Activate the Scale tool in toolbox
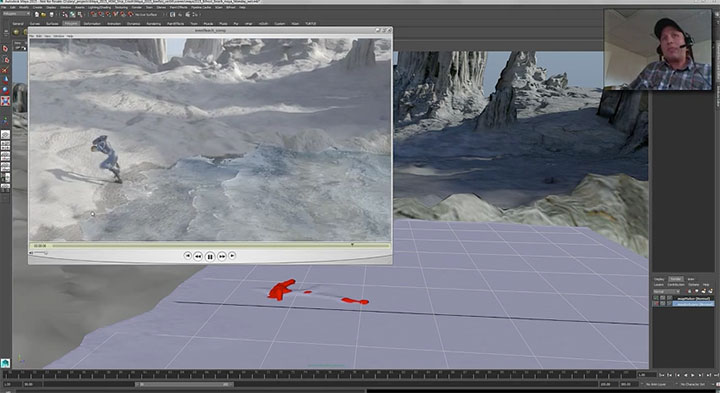The width and height of the screenshot is (720, 393). point(6,101)
